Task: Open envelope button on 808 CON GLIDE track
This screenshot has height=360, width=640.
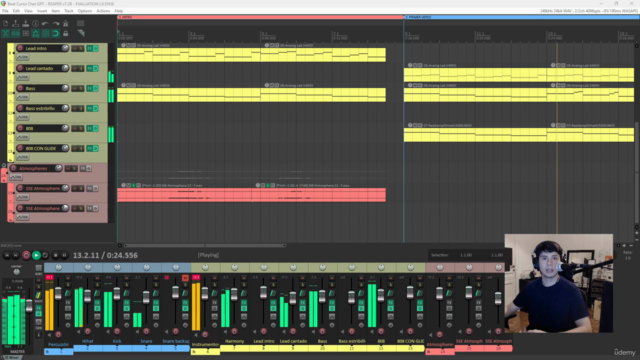Action: [x=23, y=157]
